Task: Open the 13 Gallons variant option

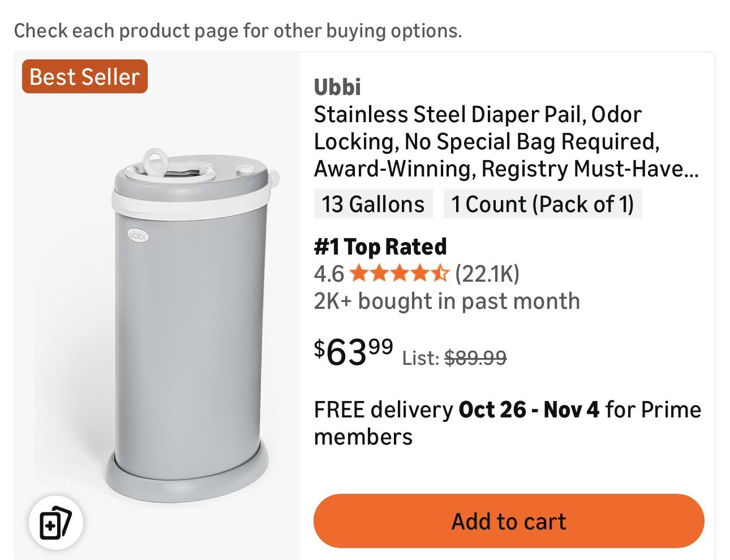Action: [373, 204]
